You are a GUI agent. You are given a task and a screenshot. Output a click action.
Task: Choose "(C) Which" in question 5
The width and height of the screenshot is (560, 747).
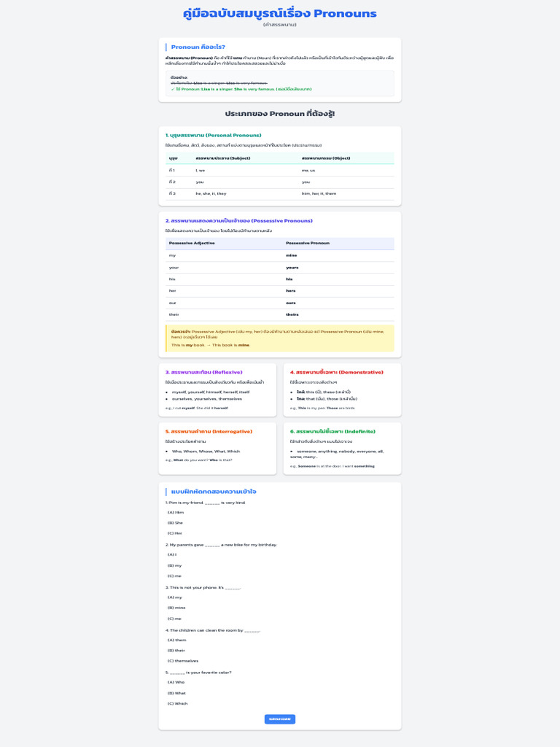pos(178,703)
